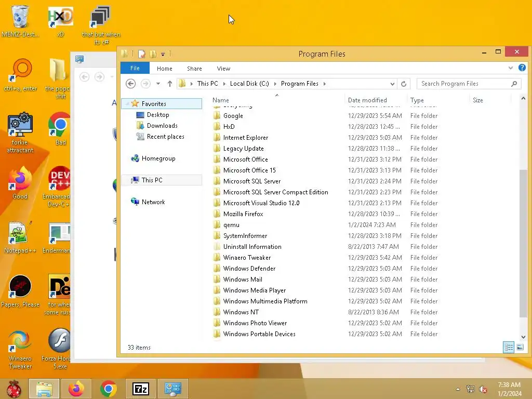The height and width of the screenshot is (399, 532).
Task: Click the file list vertical scrollbar
Action: coord(523,243)
